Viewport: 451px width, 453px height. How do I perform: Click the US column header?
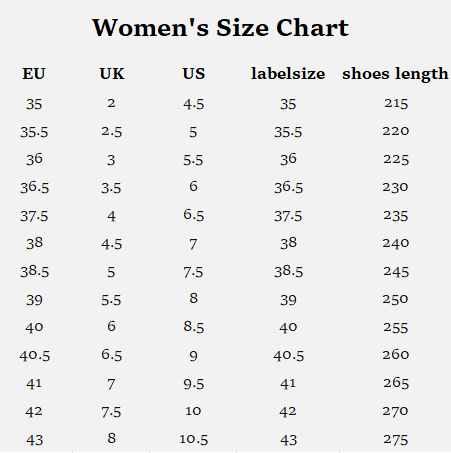pos(194,74)
